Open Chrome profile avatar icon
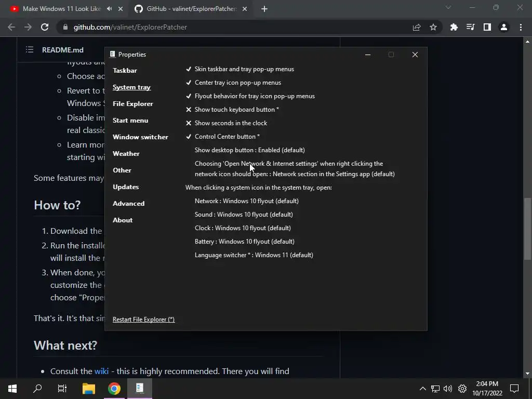532x399 pixels. click(x=504, y=27)
